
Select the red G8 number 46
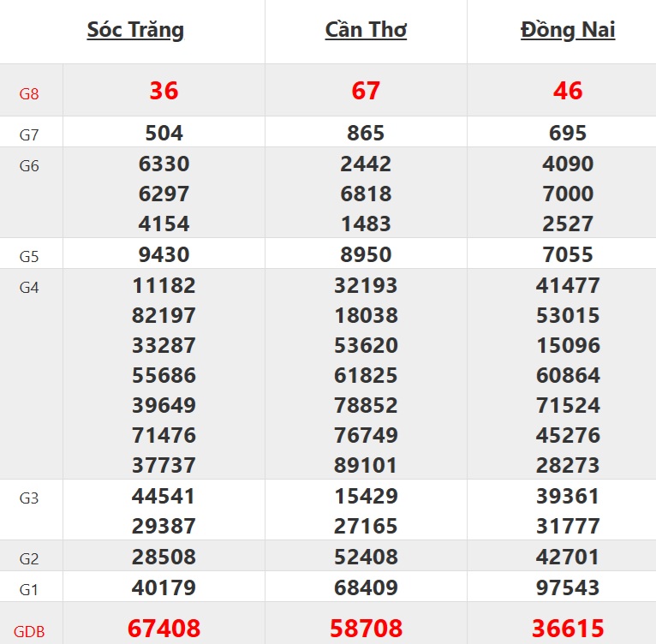point(568,90)
